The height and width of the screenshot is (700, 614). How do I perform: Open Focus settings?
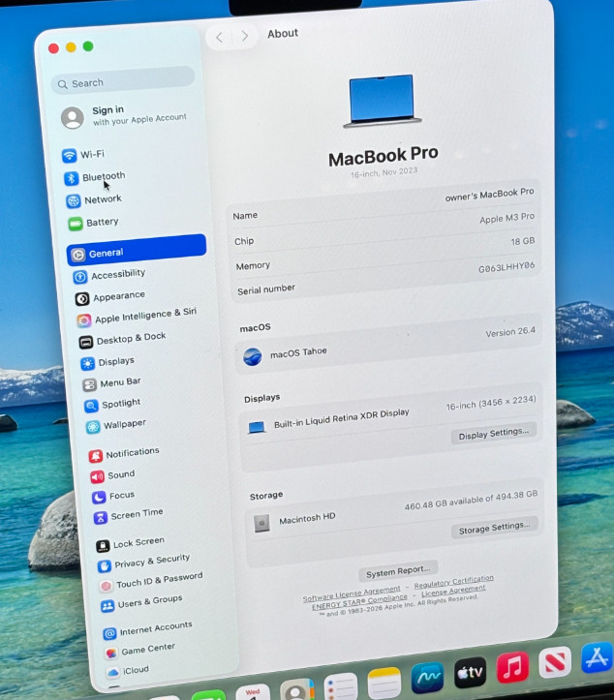tap(113, 496)
